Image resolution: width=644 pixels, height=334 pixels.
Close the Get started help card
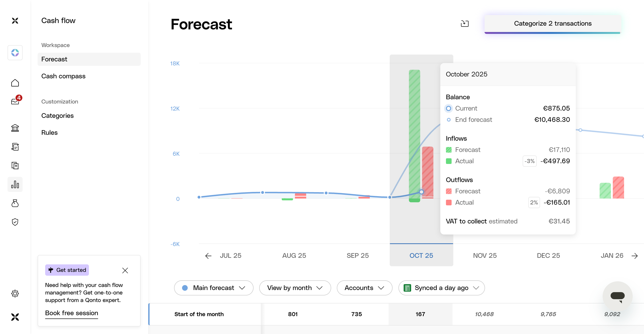click(125, 270)
